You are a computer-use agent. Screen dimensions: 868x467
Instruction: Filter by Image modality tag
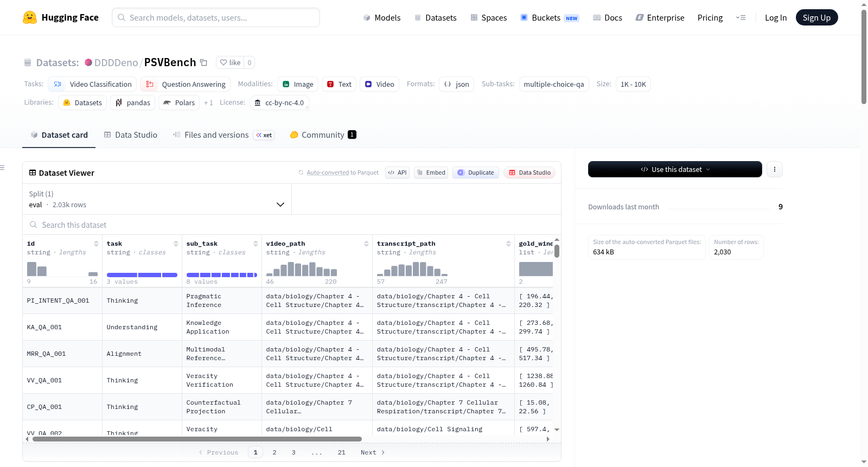pyautogui.click(x=298, y=84)
